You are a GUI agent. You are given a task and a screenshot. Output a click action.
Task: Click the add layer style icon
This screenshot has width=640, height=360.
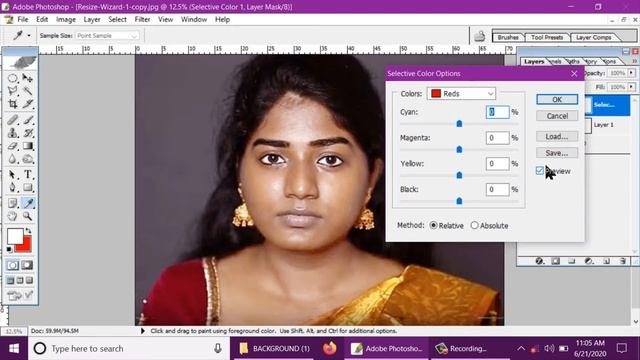[x=539, y=261]
